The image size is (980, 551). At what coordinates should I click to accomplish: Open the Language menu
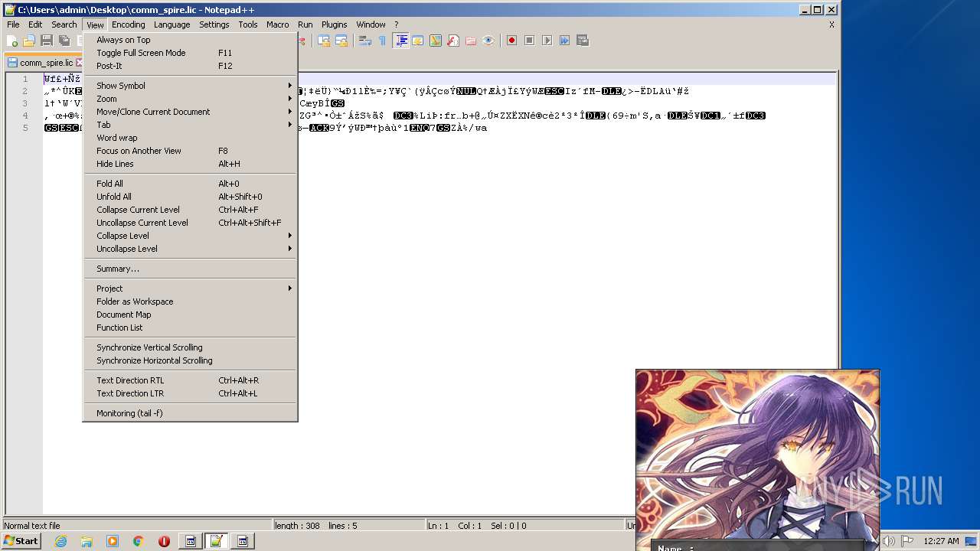pos(171,24)
